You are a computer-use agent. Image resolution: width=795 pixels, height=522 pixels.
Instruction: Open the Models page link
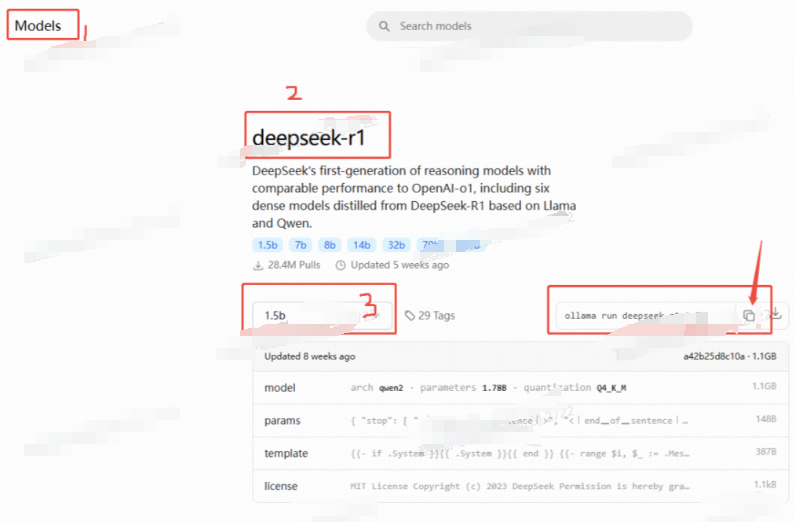pos(38,25)
